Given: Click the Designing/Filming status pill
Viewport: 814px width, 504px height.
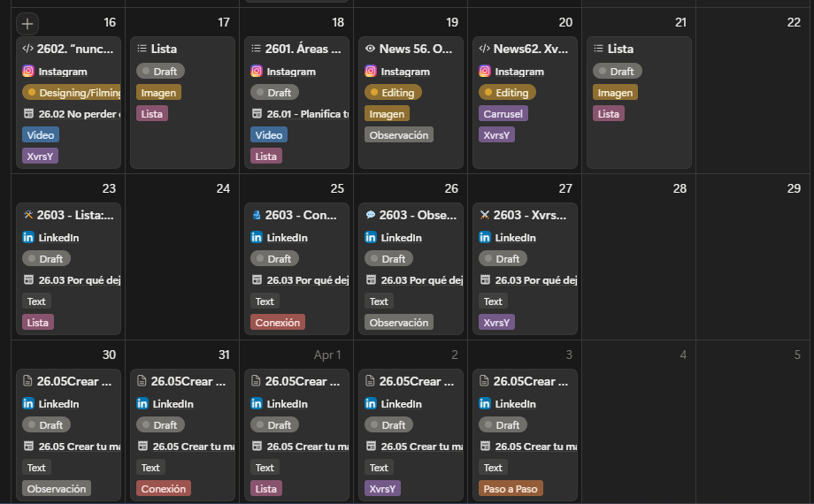Looking at the screenshot, I should tap(71, 93).
